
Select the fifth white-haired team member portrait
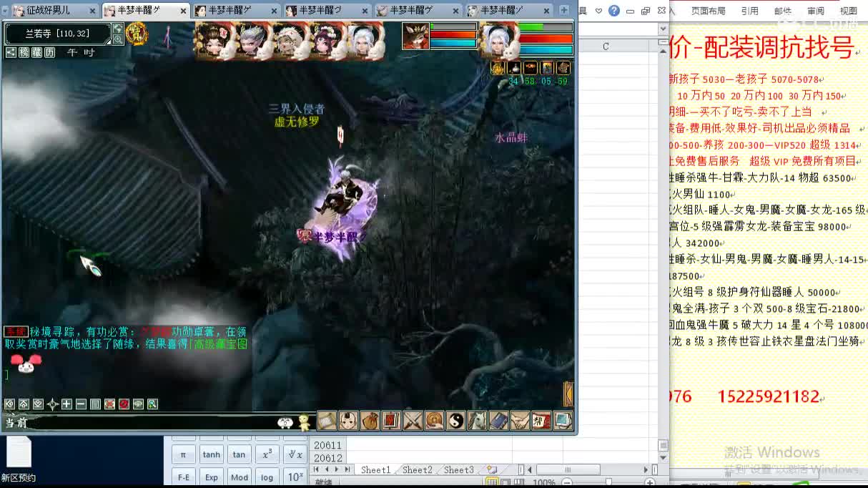point(365,41)
